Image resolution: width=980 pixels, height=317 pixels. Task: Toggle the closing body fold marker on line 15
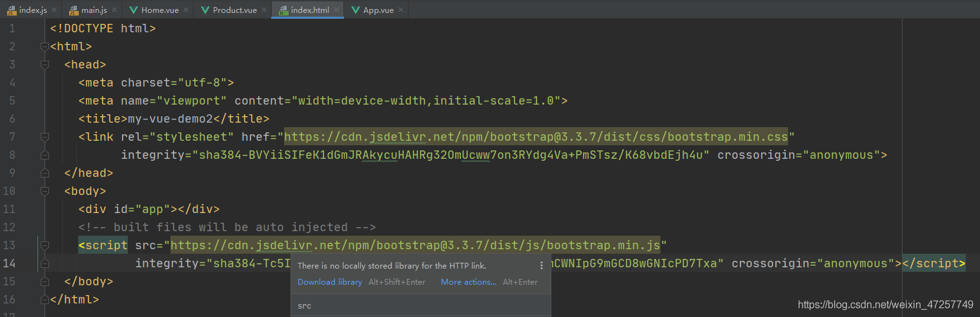[x=45, y=281]
